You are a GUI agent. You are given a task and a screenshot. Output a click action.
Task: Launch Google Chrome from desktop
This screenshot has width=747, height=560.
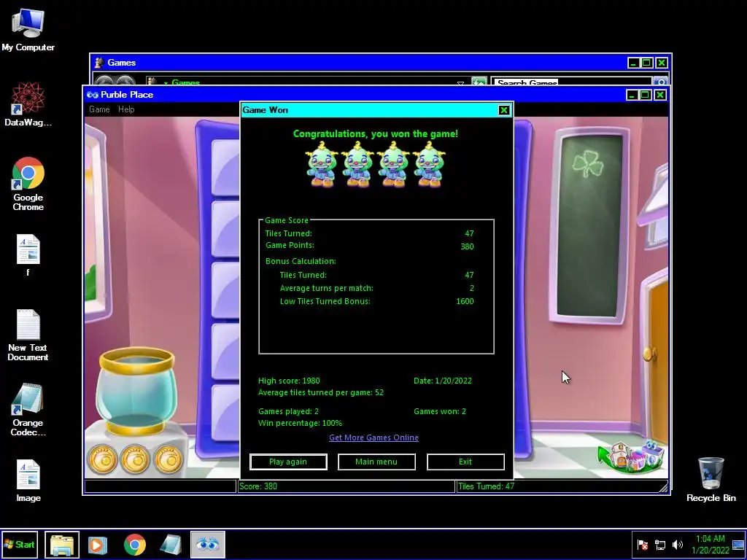tap(28, 183)
